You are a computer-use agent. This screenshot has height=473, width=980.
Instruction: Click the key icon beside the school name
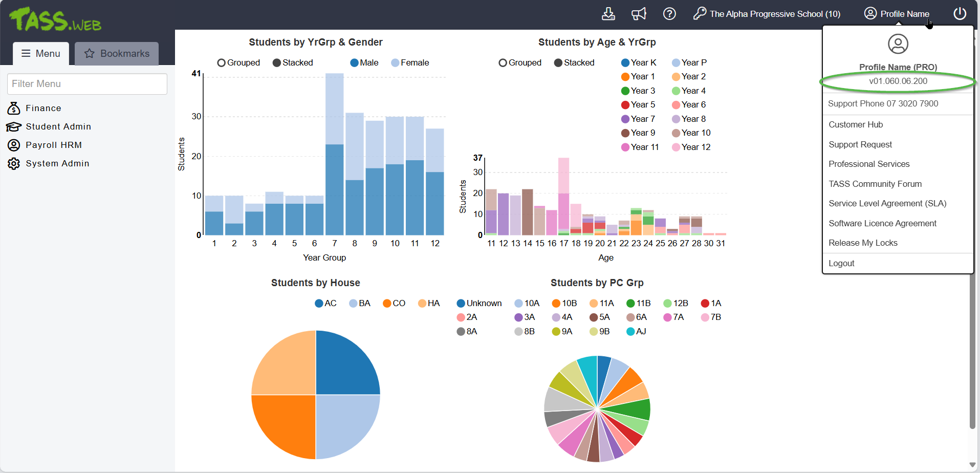(700, 14)
